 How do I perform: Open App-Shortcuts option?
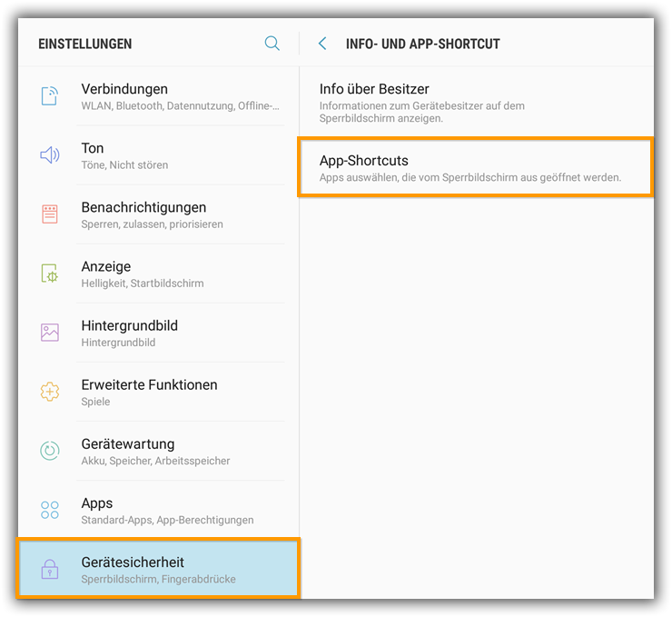(475, 167)
